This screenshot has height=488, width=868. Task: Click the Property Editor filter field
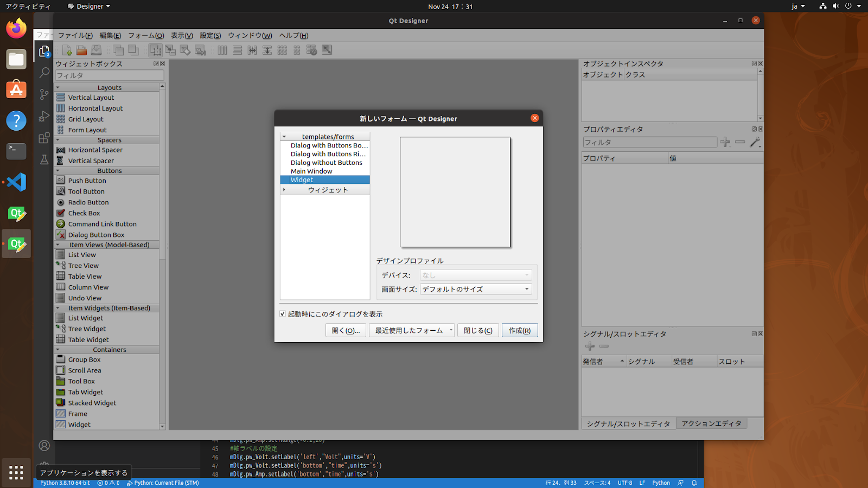pyautogui.click(x=650, y=142)
